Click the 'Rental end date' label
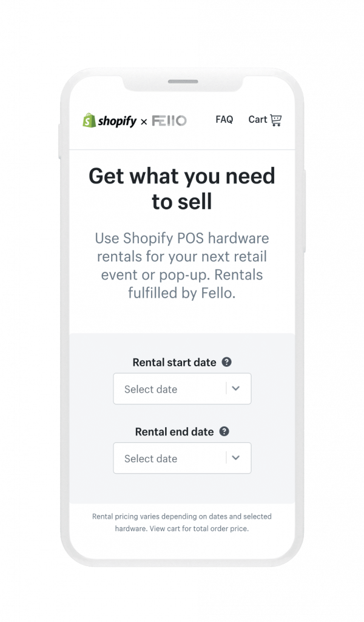 [174, 432]
